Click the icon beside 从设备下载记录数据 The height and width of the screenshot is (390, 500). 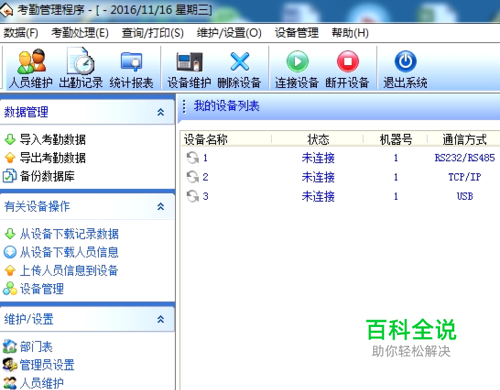10,234
